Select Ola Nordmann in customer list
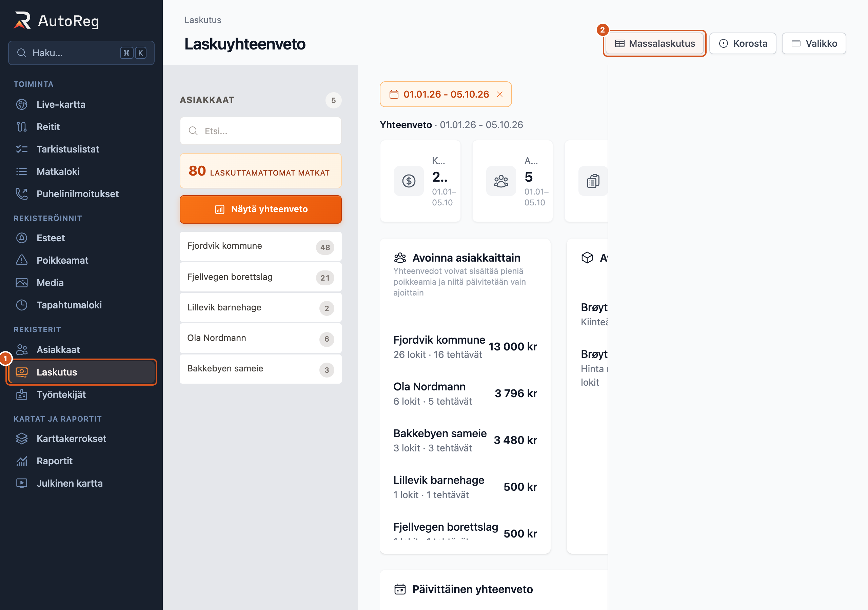Image resolution: width=868 pixels, height=610 pixels. 260,338
